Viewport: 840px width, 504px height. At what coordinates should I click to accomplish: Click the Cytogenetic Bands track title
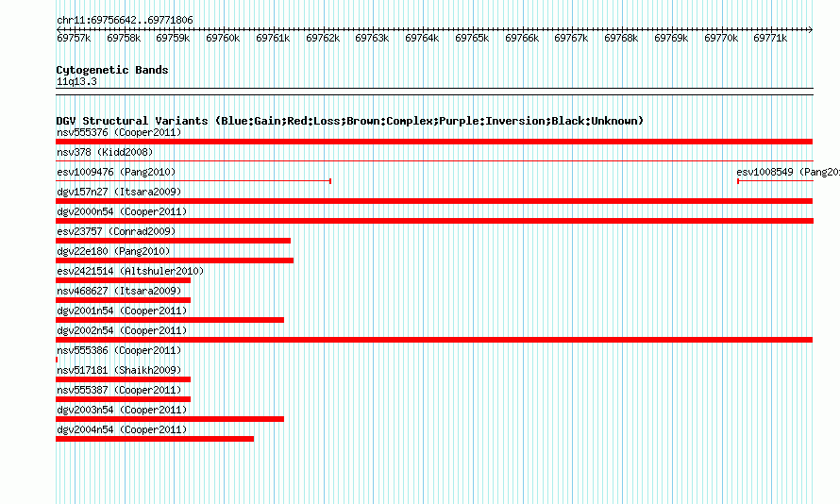[112, 70]
